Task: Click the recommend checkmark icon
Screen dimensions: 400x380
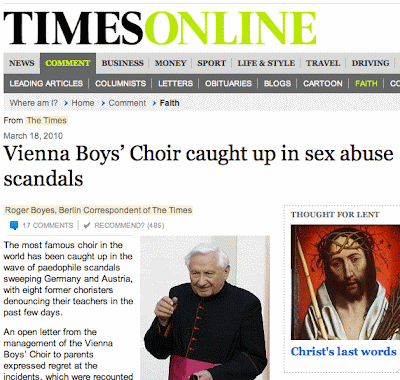Action: pyautogui.click(x=87, y=226)
